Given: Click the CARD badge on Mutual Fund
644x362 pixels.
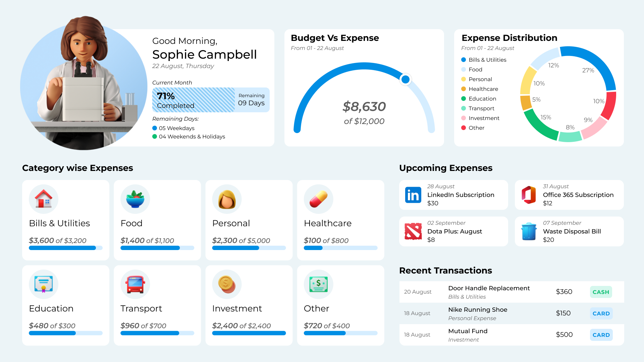Looking at the screenshot, I should pyautogui.click(x=601, y=335).
